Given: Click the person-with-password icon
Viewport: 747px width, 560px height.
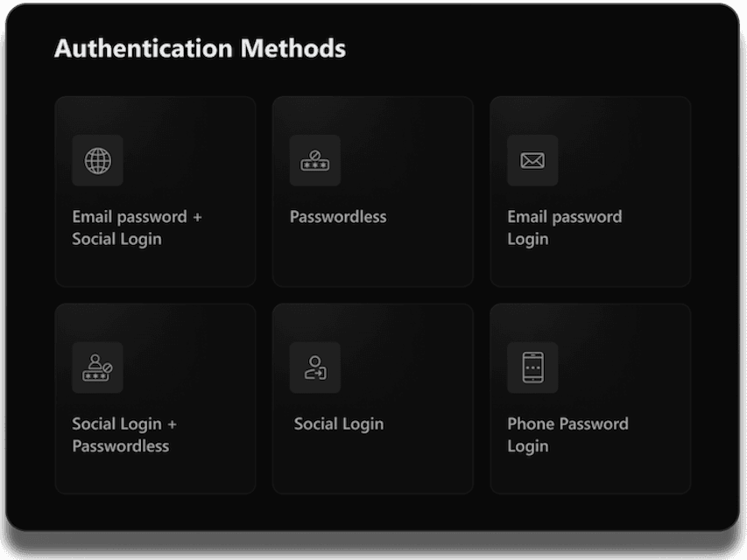Looking at the screenshot, I should [97, 367].
